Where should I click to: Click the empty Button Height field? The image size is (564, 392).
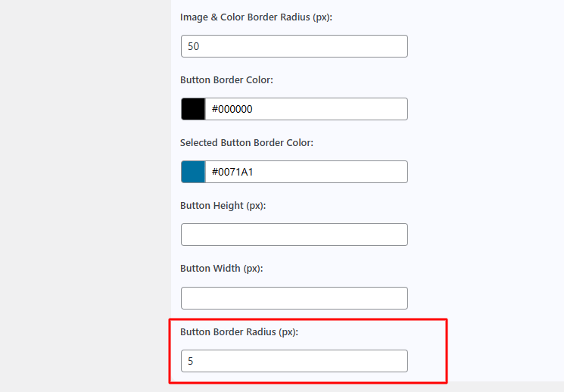click(294, 235)
